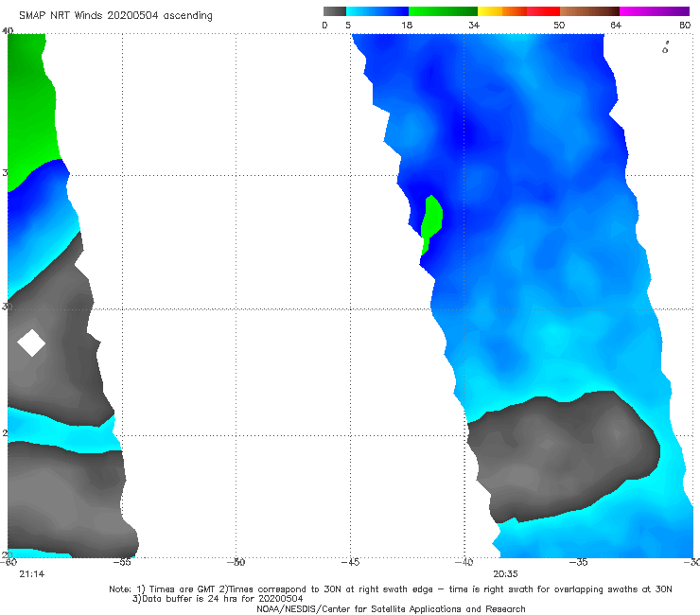Click the color bar label '64'
This screenshot has width=700, height=615.
(x=616, y=26)
